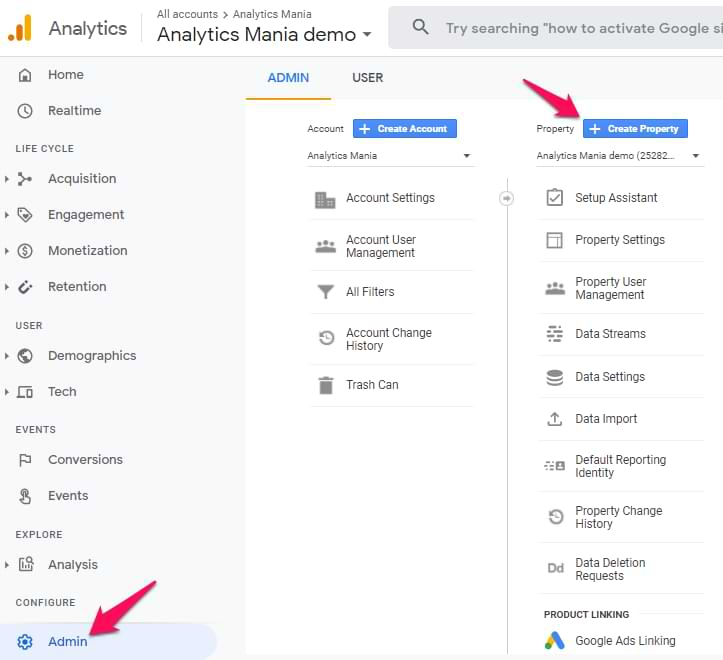Click the Create Property button
This screenshot has height=660, width=723.
click(x=635, y=129)
